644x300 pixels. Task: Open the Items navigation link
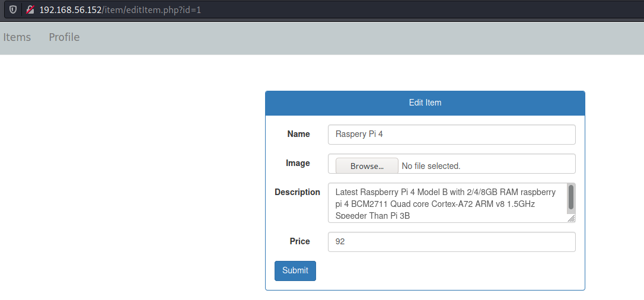pyautogui.click(x=17, y=37)
